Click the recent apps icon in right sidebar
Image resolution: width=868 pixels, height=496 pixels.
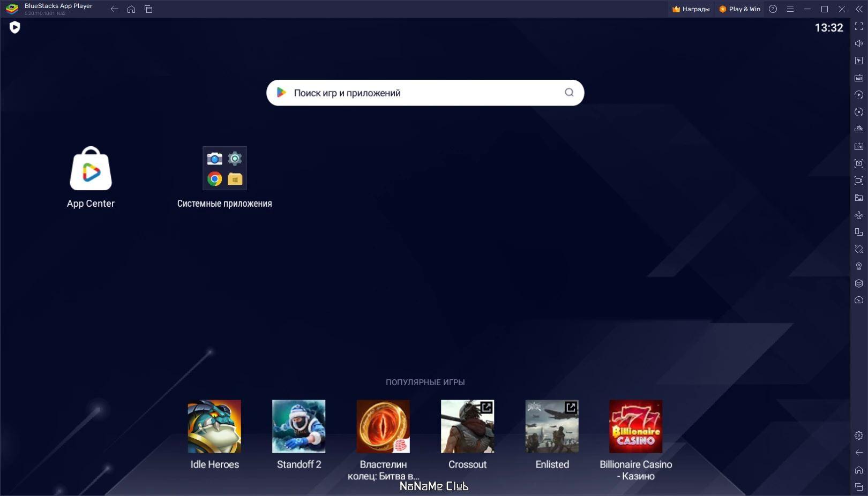pyautogui.click(x=859, y=487)
